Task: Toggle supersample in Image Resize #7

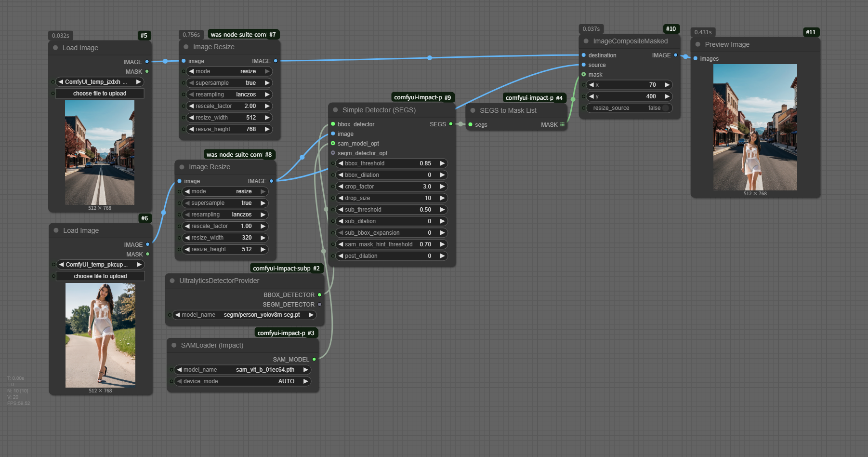Action: click(x=229, y=83)
